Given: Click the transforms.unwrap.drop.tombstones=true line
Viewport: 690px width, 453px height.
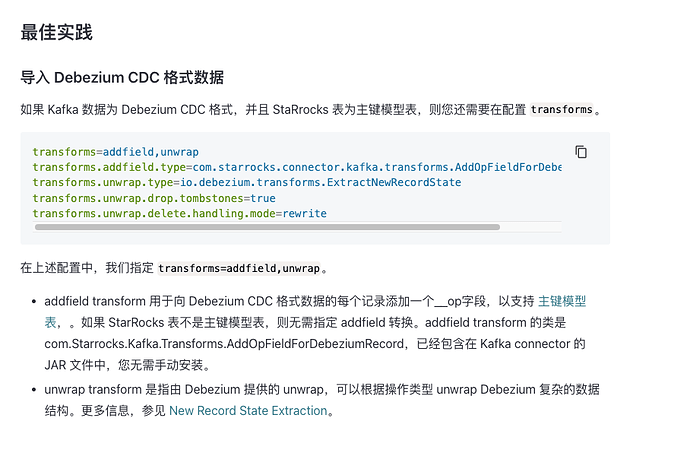Looking at the screenshot, I should tap(154, 199).
